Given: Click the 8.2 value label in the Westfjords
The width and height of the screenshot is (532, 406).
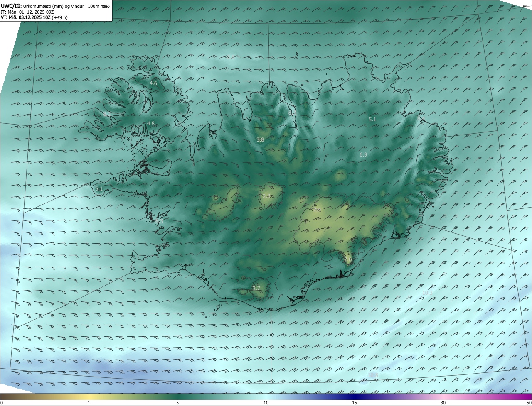Looking at the screenshot, I should [107, 114].
